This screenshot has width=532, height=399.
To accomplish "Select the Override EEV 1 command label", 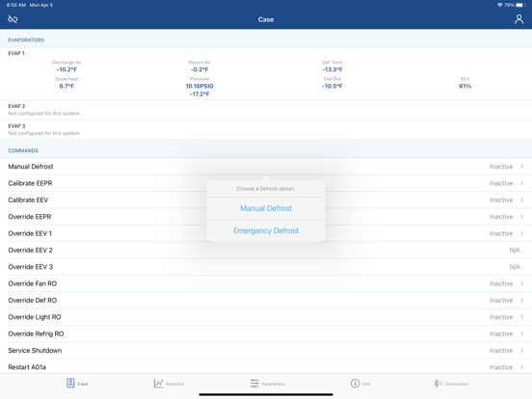I will pos(30,233).
